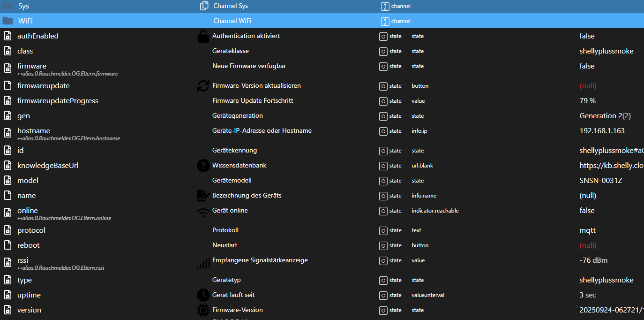Image resolution: width=644 pixels, height=320 pixels.
Task: Click the online value false
Action: pos(587,211)
